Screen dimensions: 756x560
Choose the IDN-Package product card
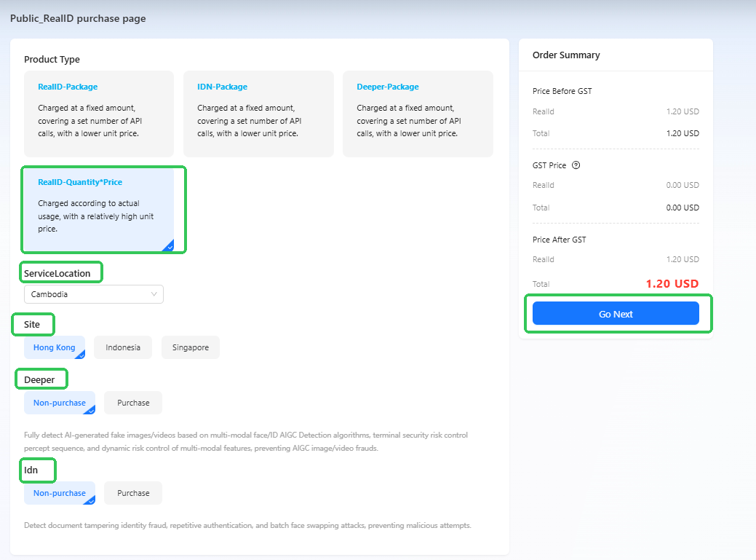point(258,113)
